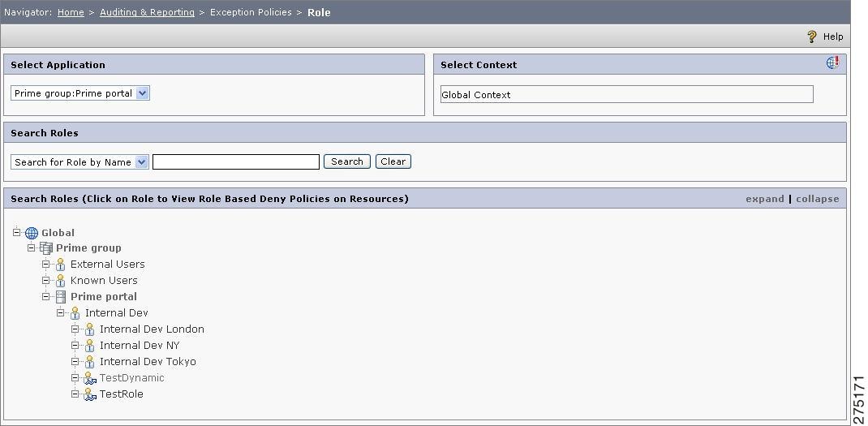
Task: Open Help via the question mark icon
Action: point(812,37)
